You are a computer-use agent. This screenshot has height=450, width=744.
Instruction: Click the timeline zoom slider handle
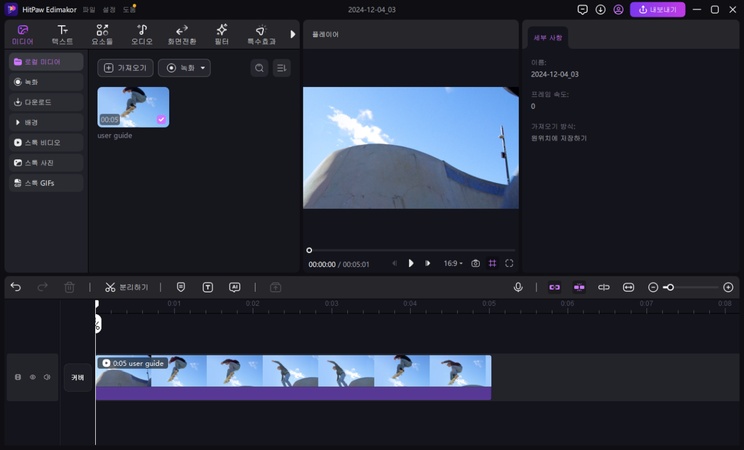tap(669, 287)
